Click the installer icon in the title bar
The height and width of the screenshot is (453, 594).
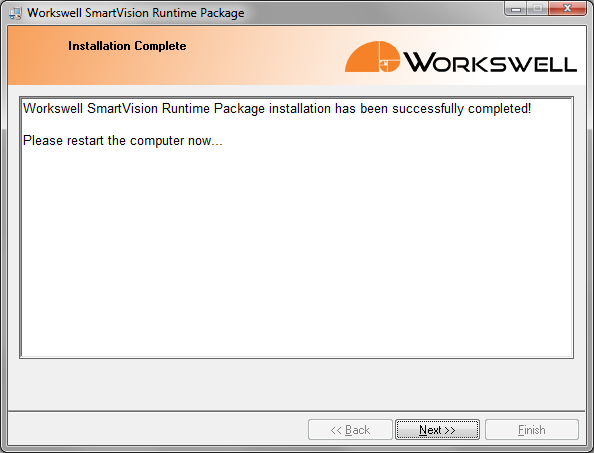pos(15,13)
